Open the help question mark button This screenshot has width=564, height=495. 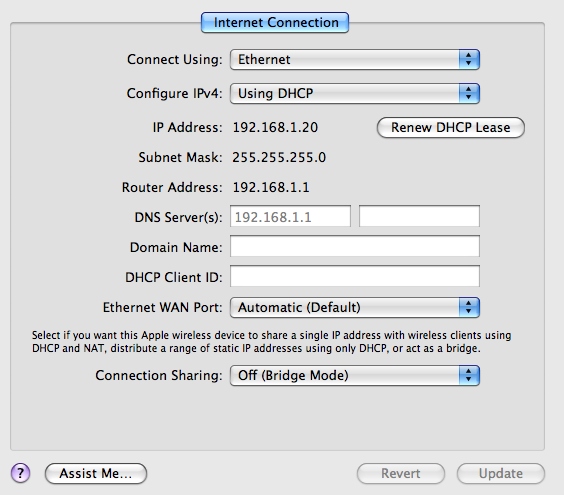click(21, 473)
